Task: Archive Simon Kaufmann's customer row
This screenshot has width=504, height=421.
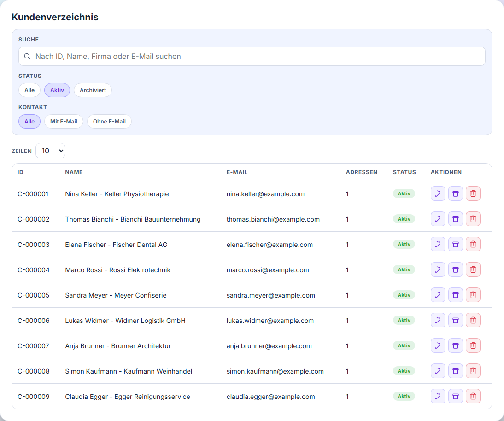Action: [x=456, y=371]
